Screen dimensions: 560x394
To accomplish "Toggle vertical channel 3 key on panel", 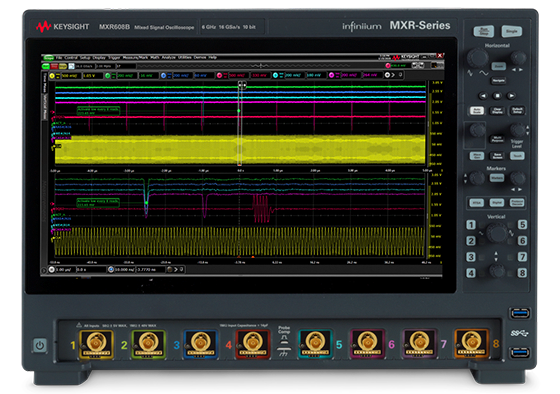I will pyautogui.click(x=471, y=257).
